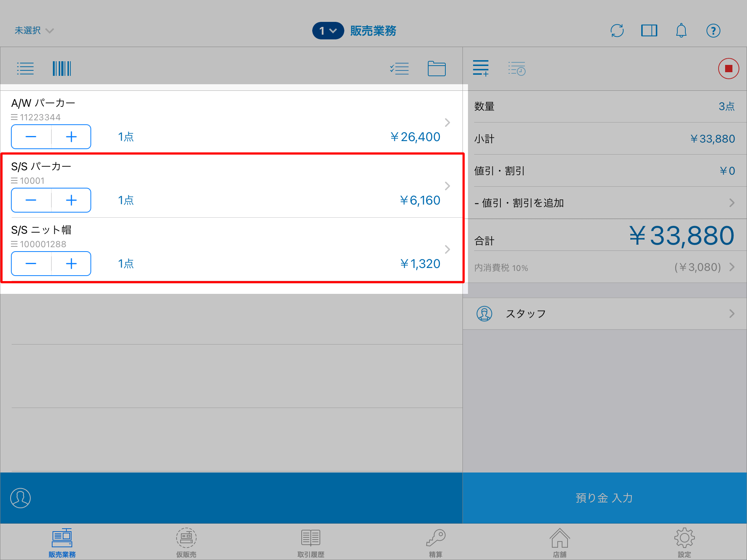
Task: Click the ¥6,160 price
Action: coord(420,200)
